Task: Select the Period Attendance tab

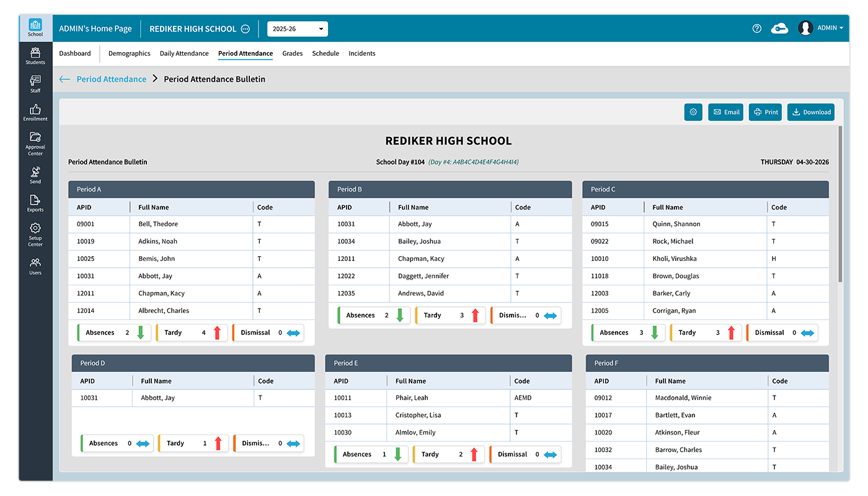Action: click(x=246, y=53)
